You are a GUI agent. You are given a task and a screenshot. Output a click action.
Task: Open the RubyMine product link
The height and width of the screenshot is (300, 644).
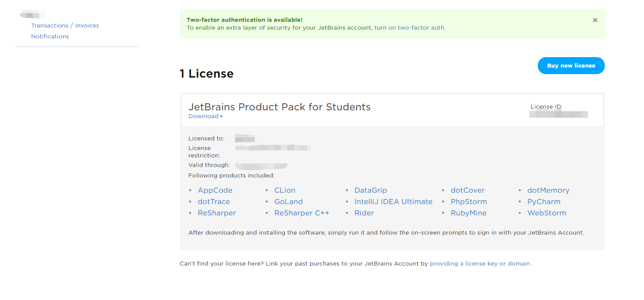(x=469, y=213)
